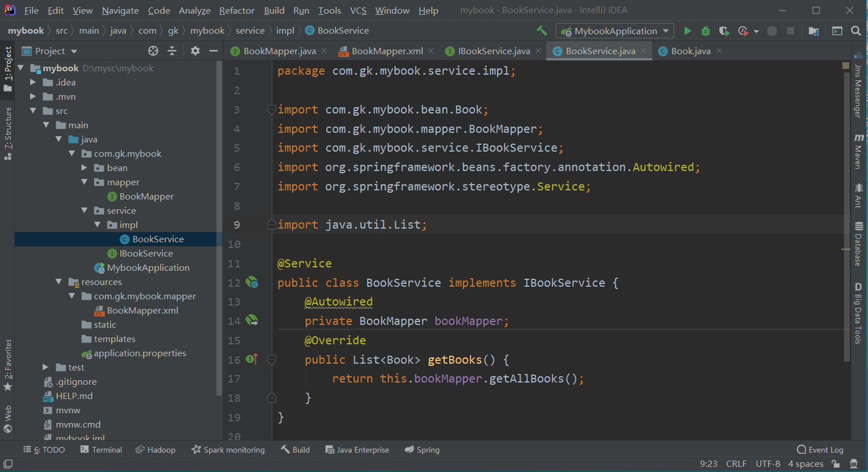Click the Project tree scrollbar
The width and height of the screenshot is (868, 472).
pos(219,228)
